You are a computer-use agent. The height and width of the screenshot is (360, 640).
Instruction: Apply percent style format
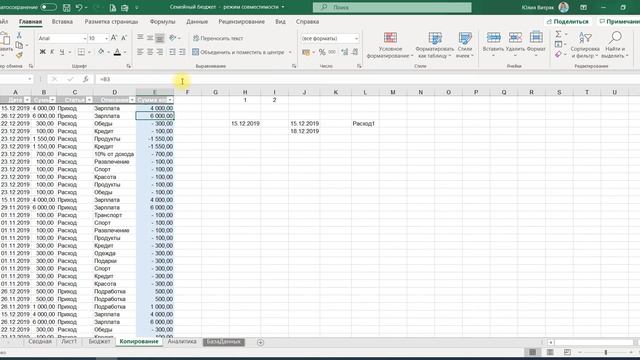click(322, 52)
